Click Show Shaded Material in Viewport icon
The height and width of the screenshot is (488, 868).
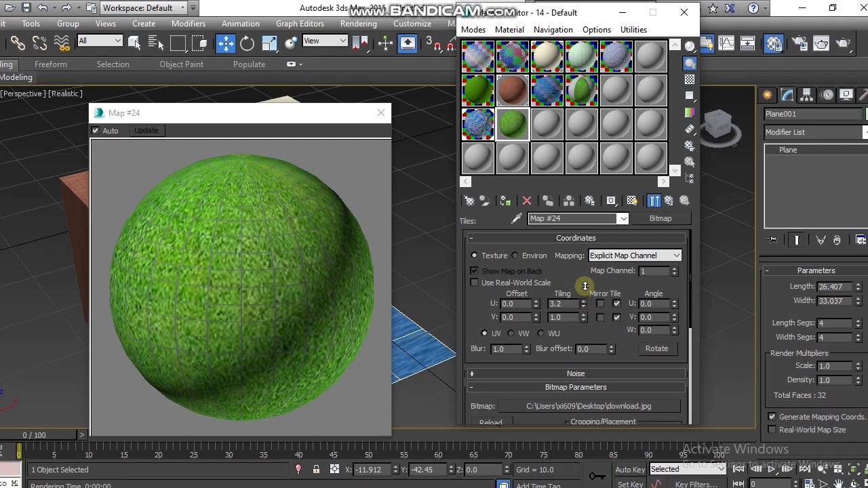tap(632, 201)
